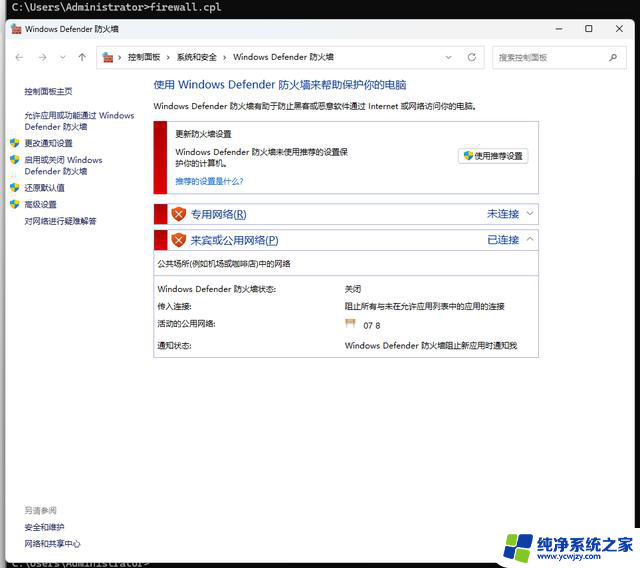640x568 pixels.
Task: Open 更改通知设置 link
Action: click(48, 143)
